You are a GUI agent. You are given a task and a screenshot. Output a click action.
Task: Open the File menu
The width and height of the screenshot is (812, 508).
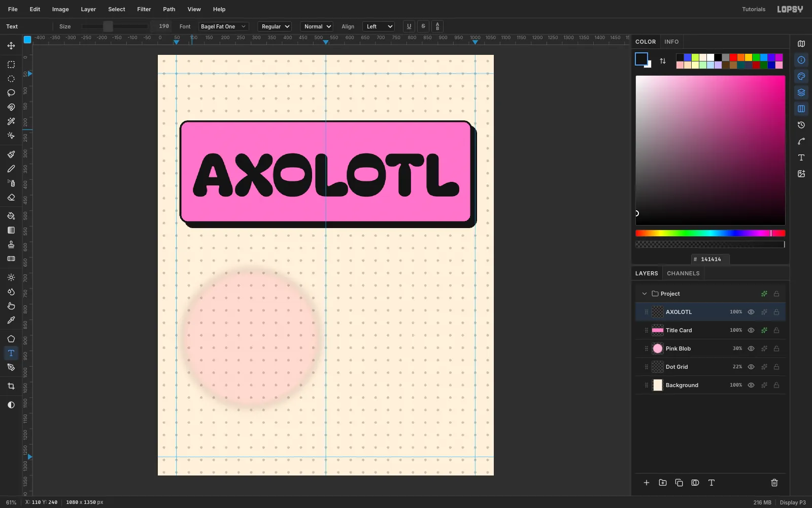(x=13, y=9)
